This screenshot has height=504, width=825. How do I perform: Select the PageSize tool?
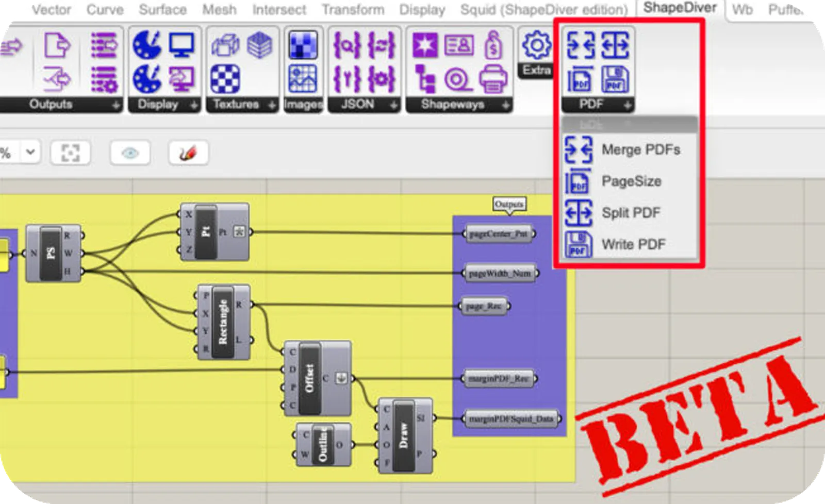coord(632,181)
